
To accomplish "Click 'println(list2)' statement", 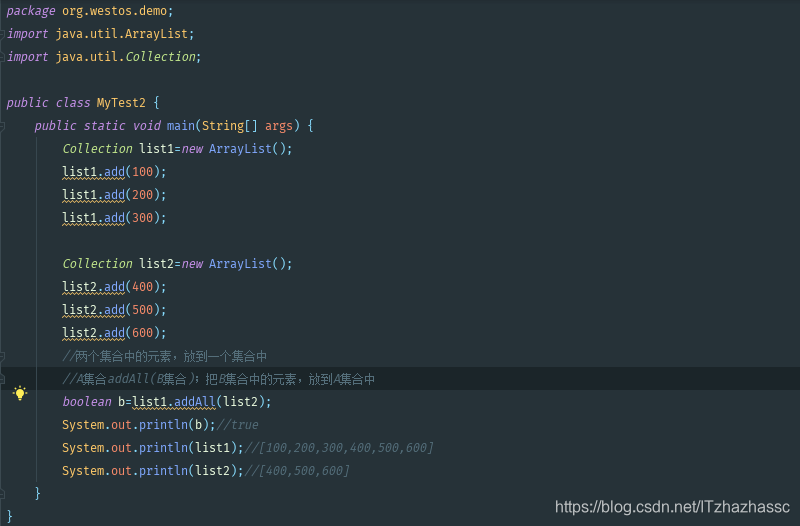I will [x=187, y=471].
